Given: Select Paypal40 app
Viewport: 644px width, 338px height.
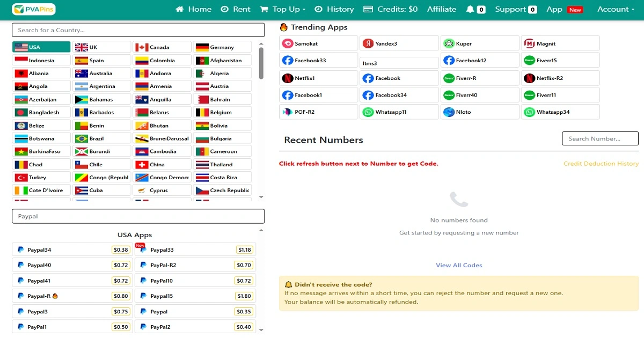Looking at the screenshot, I should coord(72,265).
